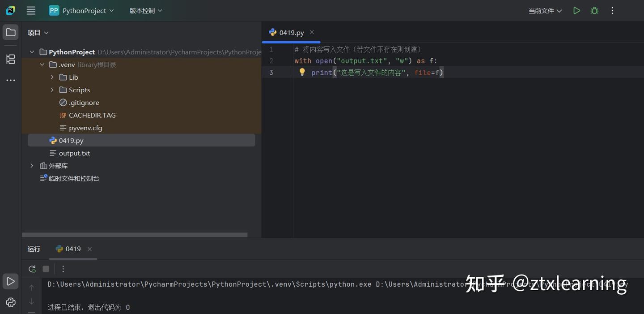644x314 pixels.
Task: Select output.txt in the project tree
Action: tap(74, 153)
